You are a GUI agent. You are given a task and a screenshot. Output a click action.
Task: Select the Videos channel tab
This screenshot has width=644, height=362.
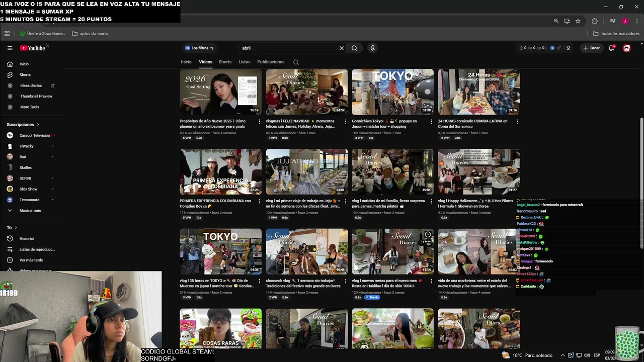[x=205, y=62]
